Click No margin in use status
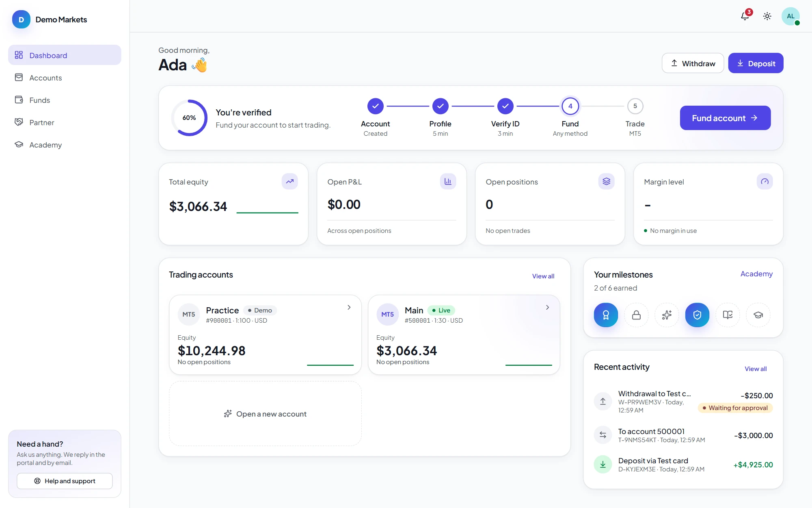Screen dimensions: 812x508 point(670,230)
